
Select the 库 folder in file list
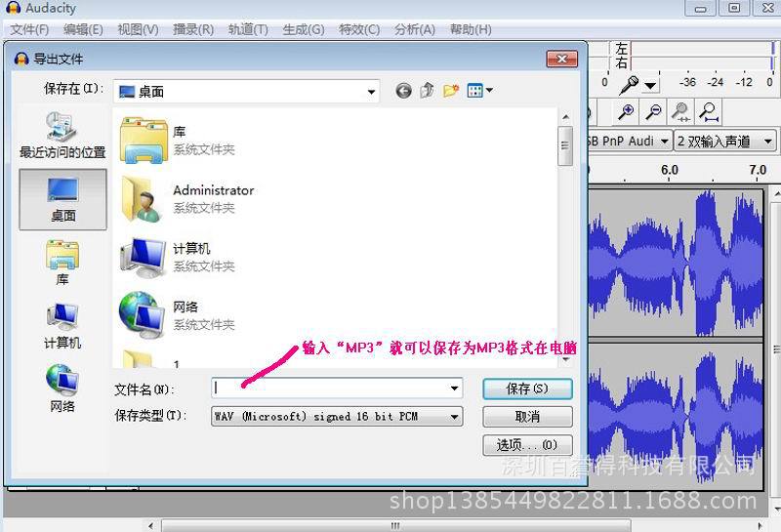click(178, 141)
